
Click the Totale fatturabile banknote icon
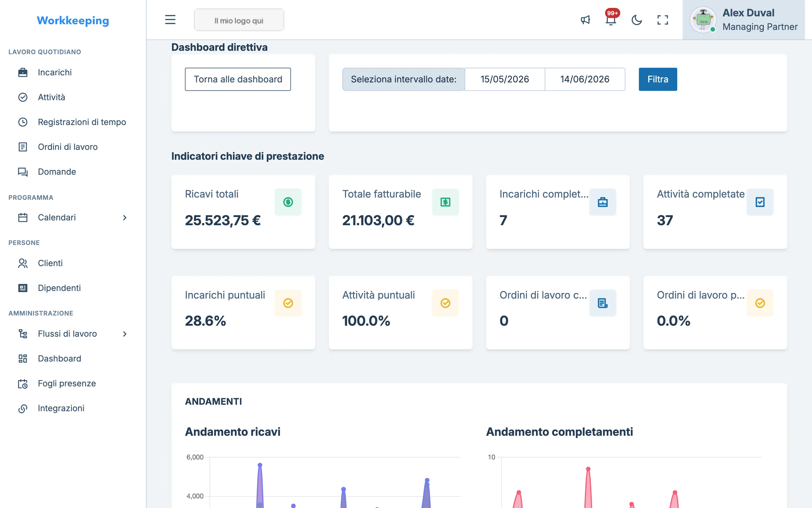(445, 202)
